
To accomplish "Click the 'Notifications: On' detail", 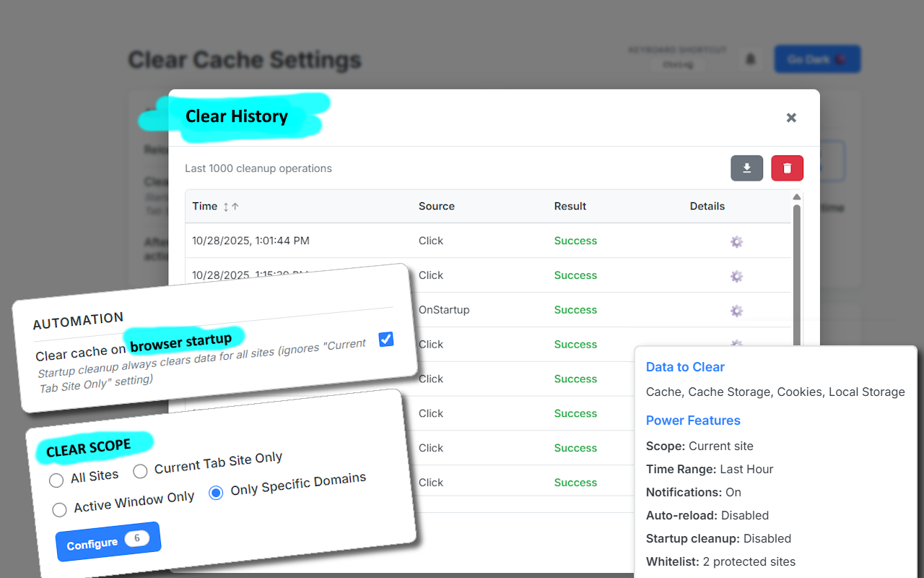I will [694, 493].
